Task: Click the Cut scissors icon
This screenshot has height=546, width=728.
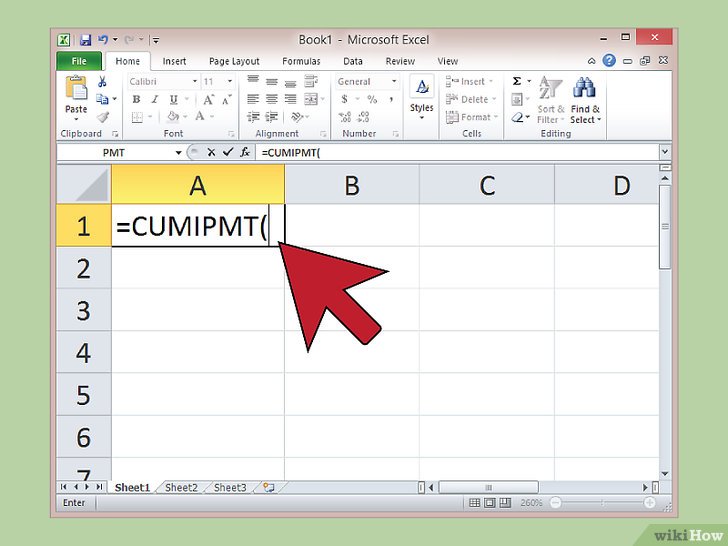Action: (x=102, y=82)
